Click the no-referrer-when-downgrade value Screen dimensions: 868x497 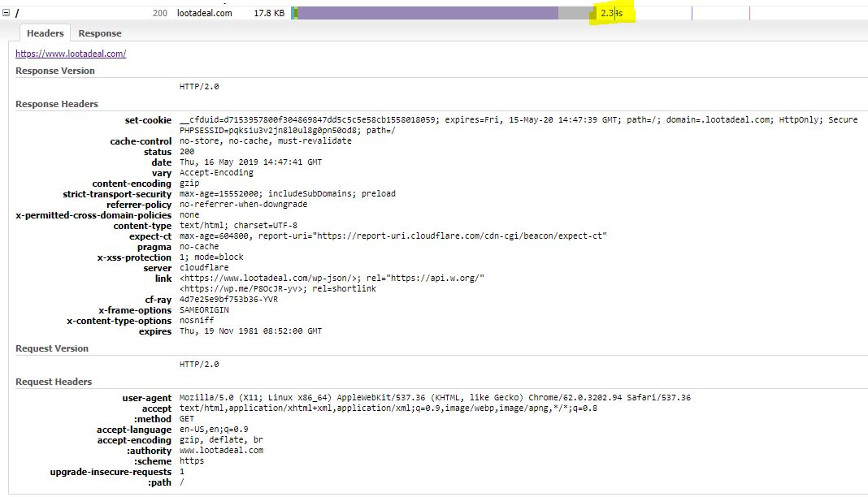(x=243, y=204)
